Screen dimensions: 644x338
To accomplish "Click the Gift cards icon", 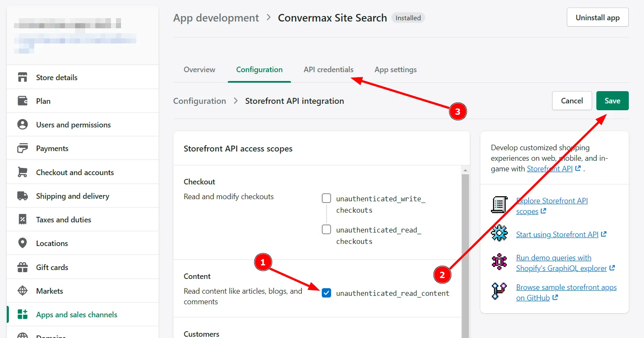I will coord(22,267).
